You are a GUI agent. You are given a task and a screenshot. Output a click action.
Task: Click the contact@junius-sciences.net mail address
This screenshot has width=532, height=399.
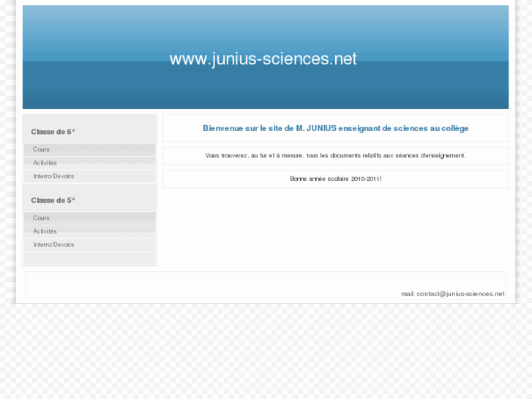coord(460,294)
